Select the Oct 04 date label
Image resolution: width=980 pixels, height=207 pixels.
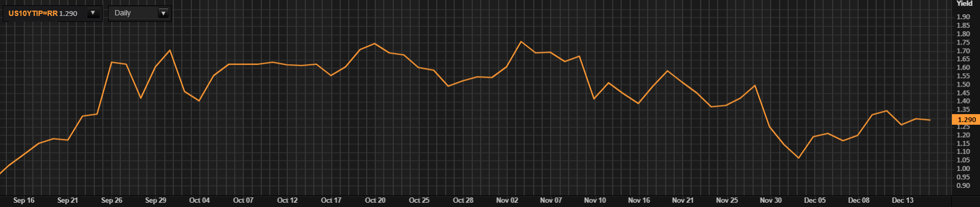coord(199,200)
